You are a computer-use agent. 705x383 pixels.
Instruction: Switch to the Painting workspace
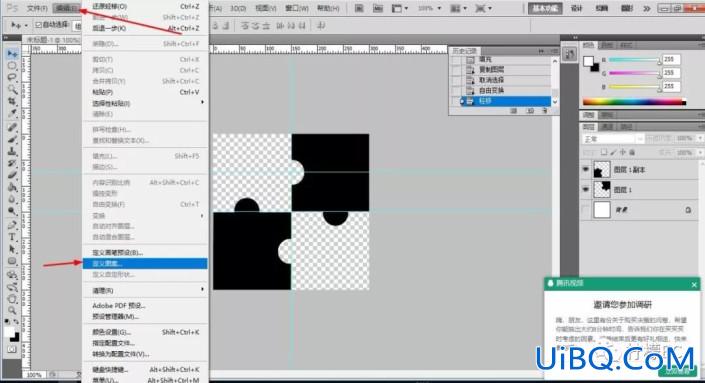point(602,8)
